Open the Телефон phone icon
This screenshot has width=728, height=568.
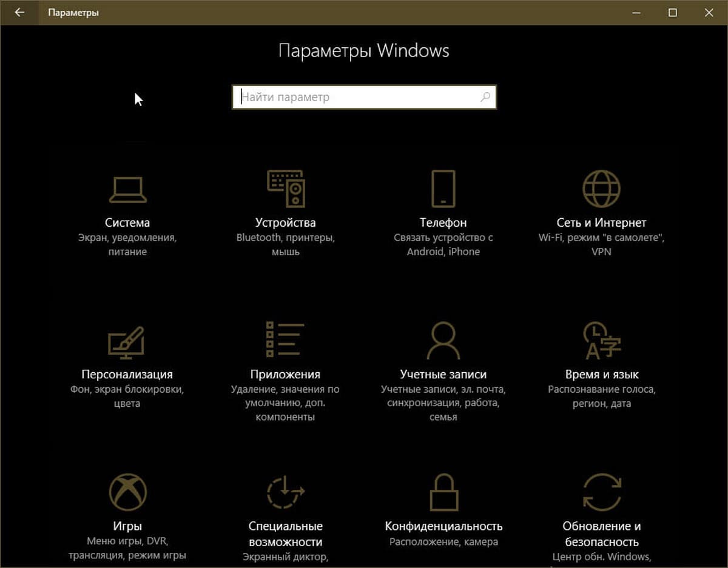[x=443, y=189]
